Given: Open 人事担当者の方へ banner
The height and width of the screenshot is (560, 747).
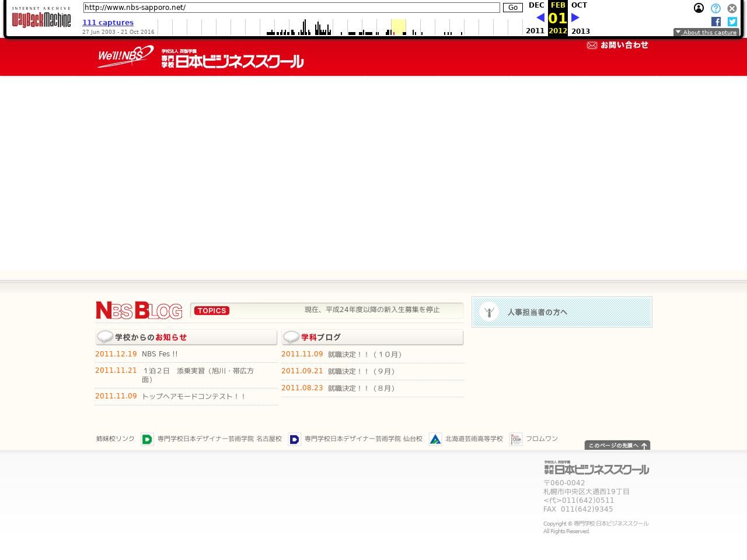Looking at the screenshot, I should [x=561, y=312].
